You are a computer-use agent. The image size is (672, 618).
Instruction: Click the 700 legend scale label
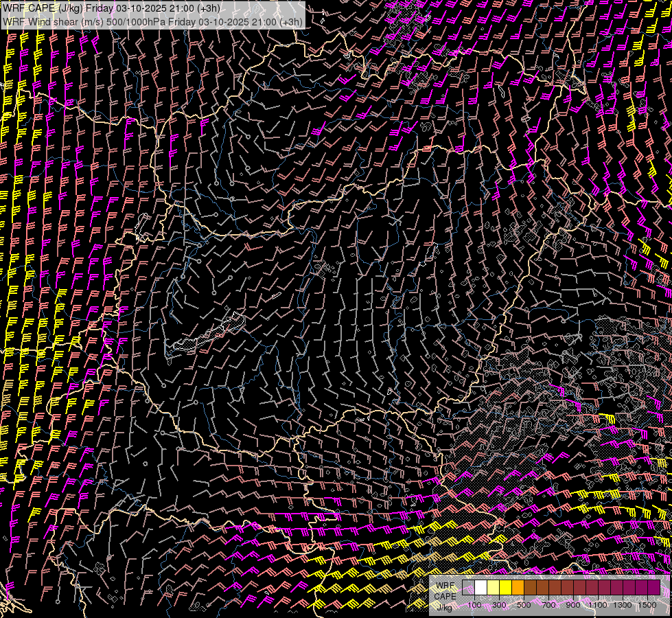point(548,605)
